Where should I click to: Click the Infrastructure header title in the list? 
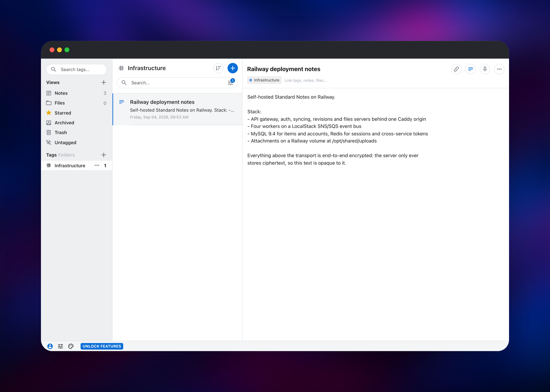pos(147,68)
